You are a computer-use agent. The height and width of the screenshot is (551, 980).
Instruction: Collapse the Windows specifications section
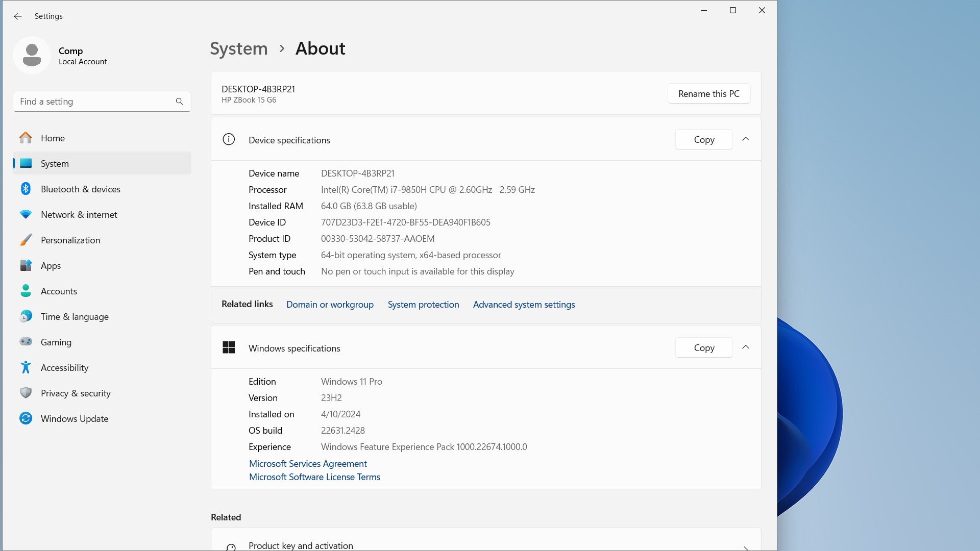coord(746,347)
